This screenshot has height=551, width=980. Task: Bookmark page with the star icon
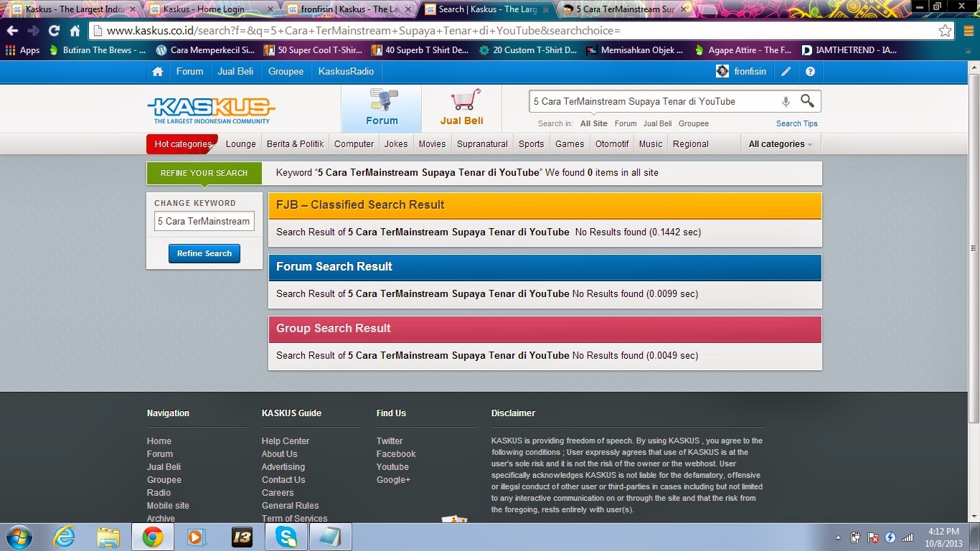(945, 31)
